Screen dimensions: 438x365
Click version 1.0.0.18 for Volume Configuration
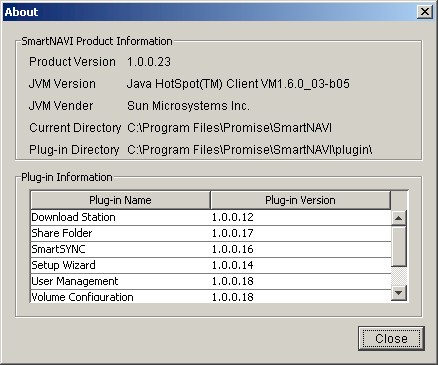pos(233,297)
